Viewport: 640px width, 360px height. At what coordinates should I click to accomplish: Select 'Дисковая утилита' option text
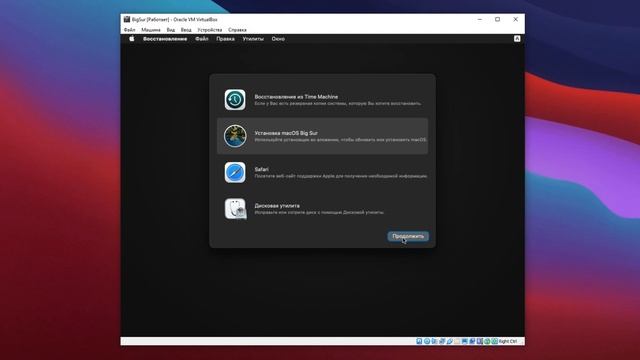pyautogui.click(x=277, y=206)
